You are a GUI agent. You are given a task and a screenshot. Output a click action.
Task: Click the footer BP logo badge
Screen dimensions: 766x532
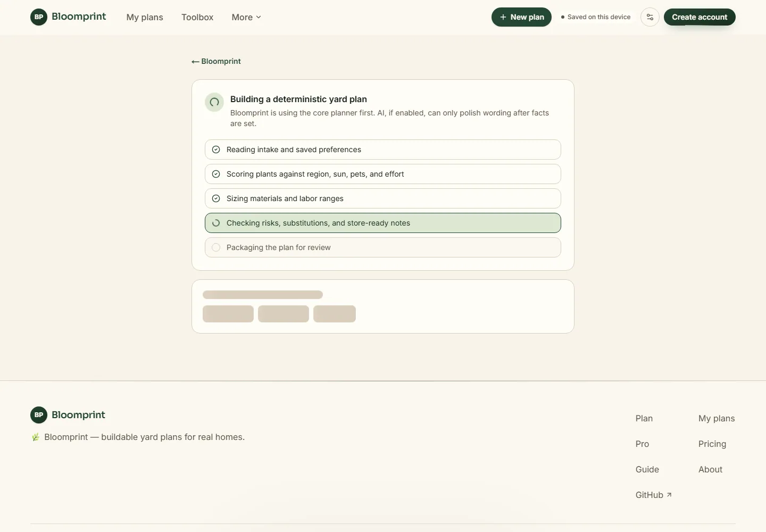click(39, 415)
